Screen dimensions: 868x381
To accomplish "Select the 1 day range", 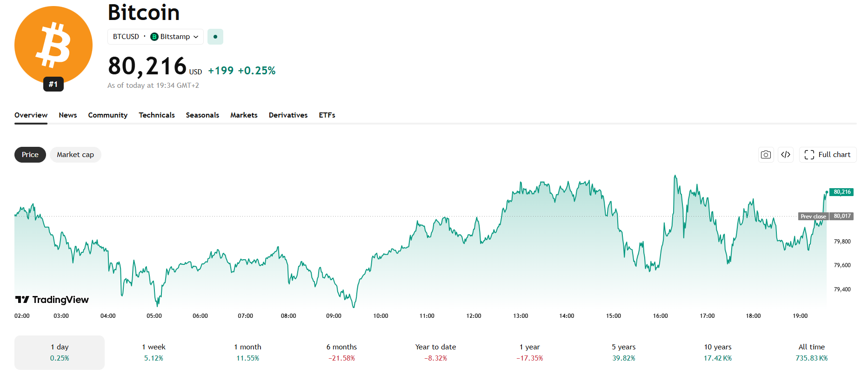I will (60, 353).
